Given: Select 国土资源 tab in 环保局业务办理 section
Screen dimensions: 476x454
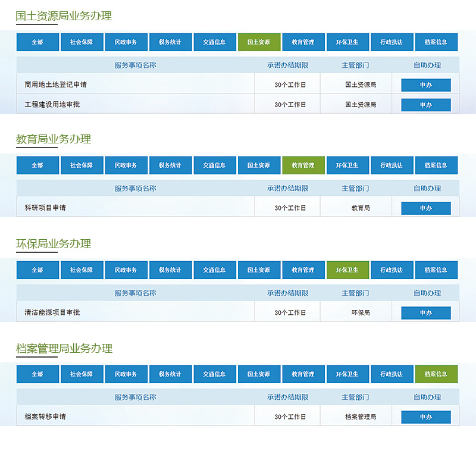Looking at the screenshot, I should tap(259, 270).
